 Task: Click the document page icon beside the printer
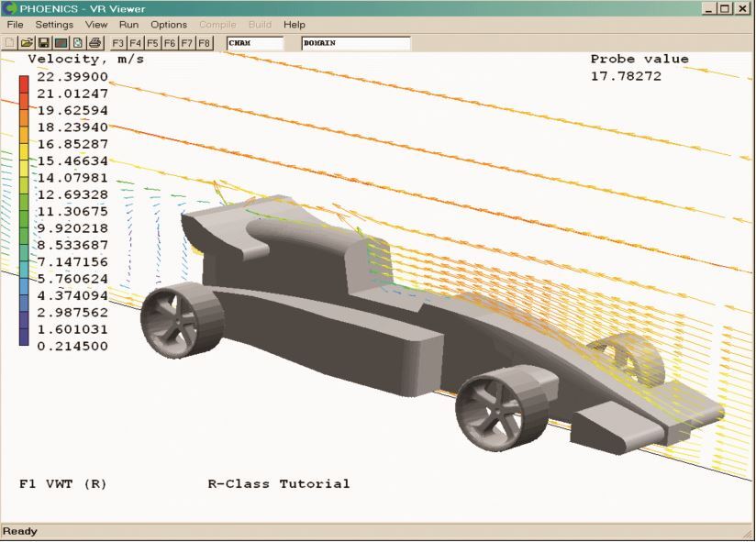[x=78, y=43]
